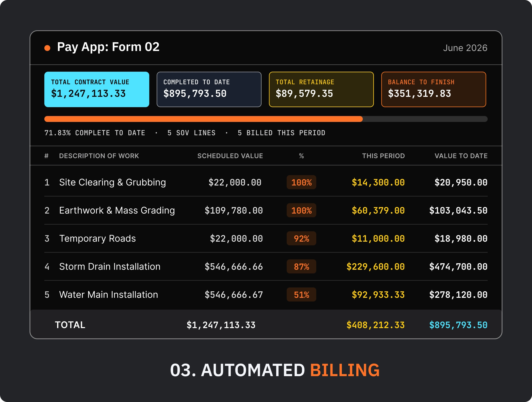The image size is (532, 402).
Task: Open the Total Retainage card
Action: click(x=321, y=89)
